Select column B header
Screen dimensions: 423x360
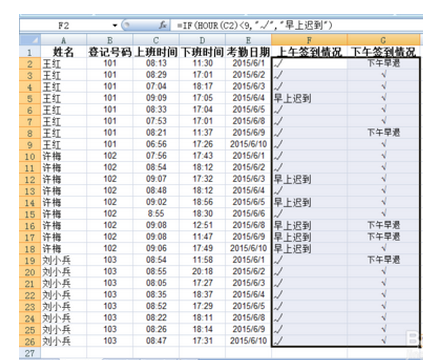[110, 40]
